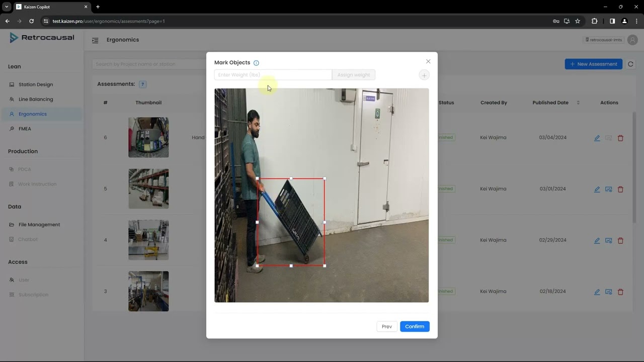This screenshot has width=644, height=362.
Task: Open PDCA in sidebar
Action: coord(25,169)
